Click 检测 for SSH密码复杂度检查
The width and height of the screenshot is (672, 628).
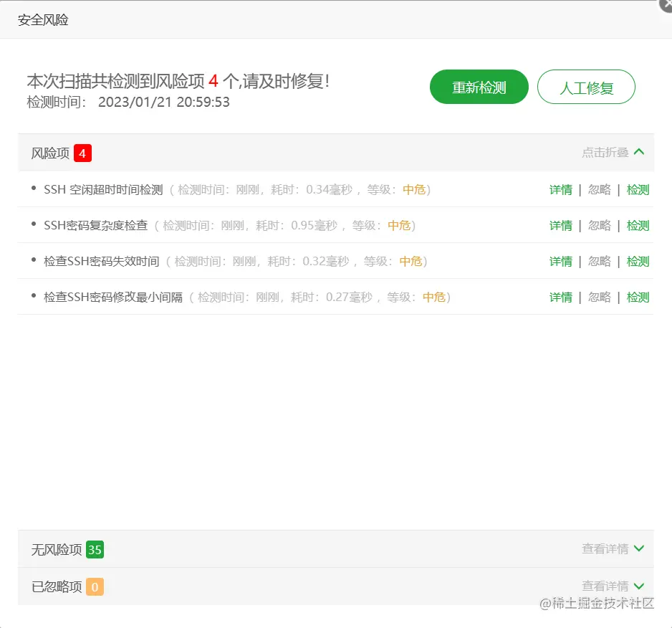(x=638, y=226)
